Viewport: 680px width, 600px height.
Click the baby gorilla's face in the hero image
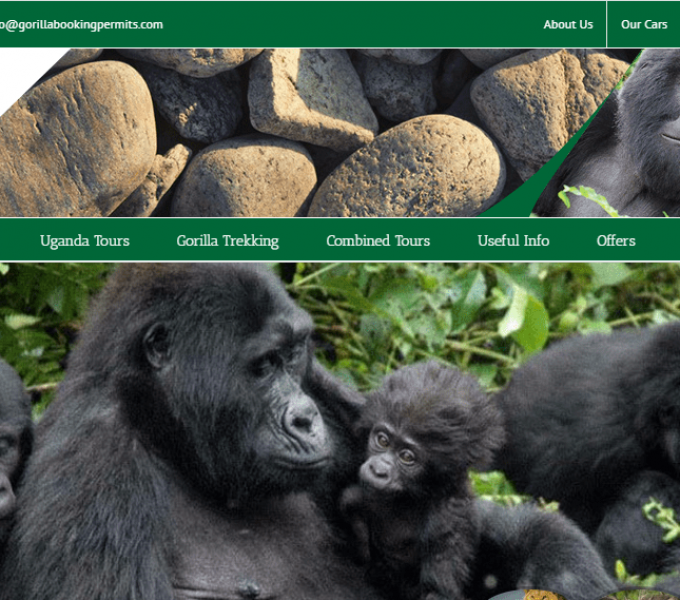click(390, 457)
